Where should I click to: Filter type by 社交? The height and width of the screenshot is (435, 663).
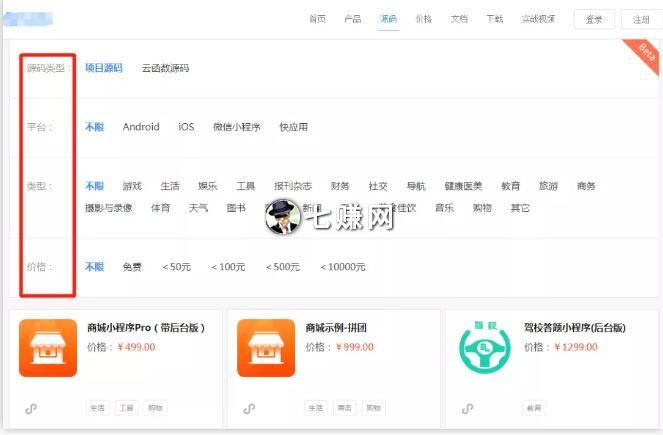378,186
